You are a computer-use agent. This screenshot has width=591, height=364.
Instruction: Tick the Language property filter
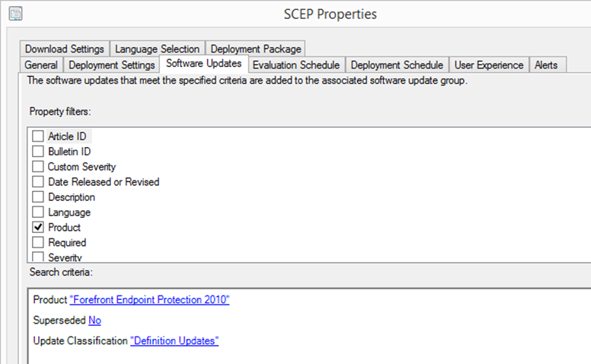pyautogui.click(x=37, y=212)
